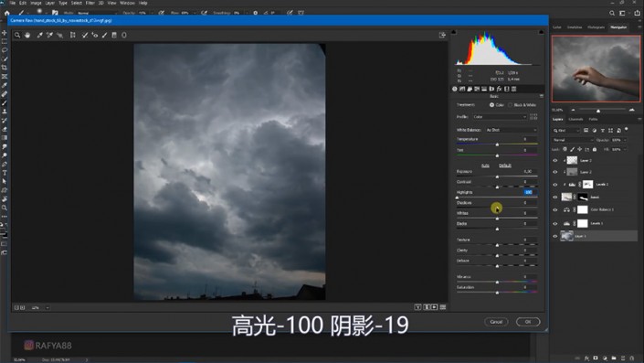Viewport: 644px width, 363px height.
Task: Select the Photoshop Lasso tool
Action: click(4, 50)
